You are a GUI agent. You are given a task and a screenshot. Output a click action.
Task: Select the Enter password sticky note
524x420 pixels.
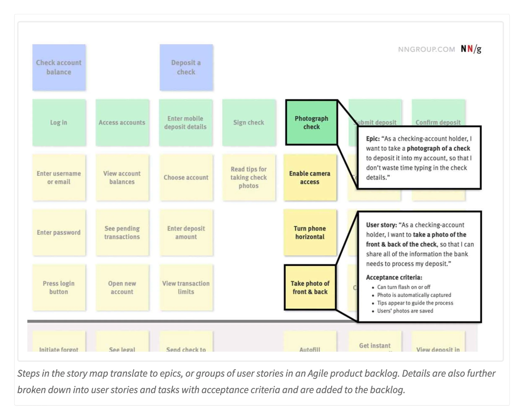tap(59, 233)
